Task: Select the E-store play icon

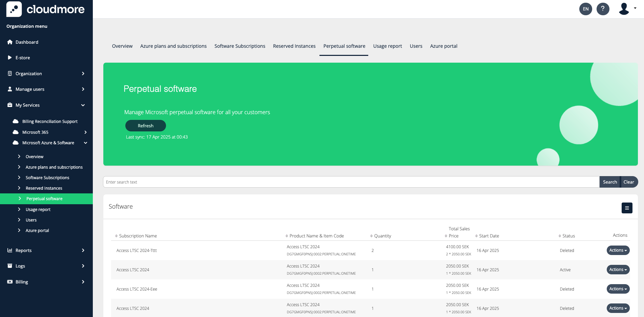Action: click(x=9, y=58)
